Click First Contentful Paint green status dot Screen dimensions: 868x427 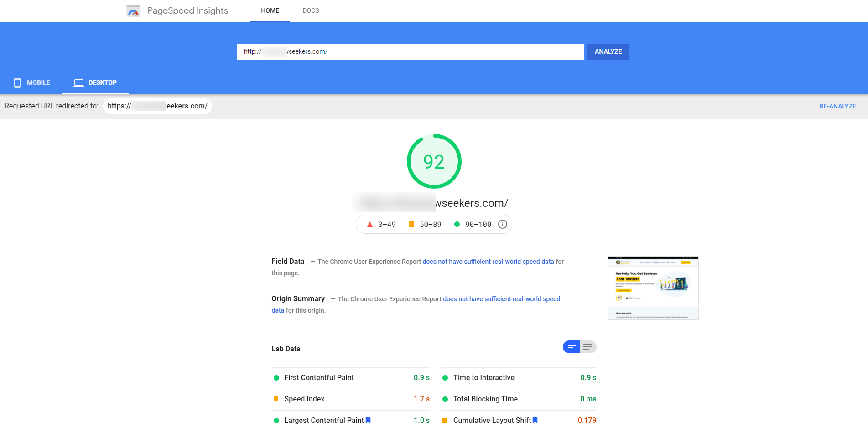(276, 378)
